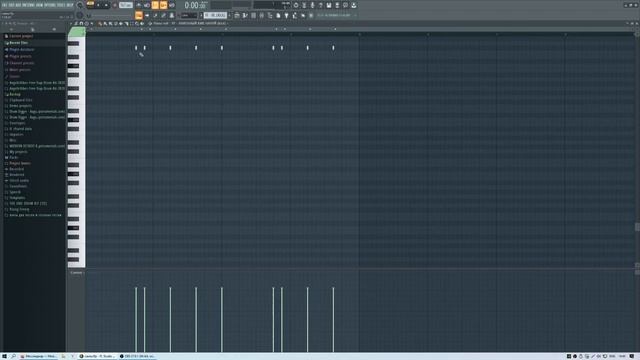Click the fifth window shortcut icon

pos(172,15)
